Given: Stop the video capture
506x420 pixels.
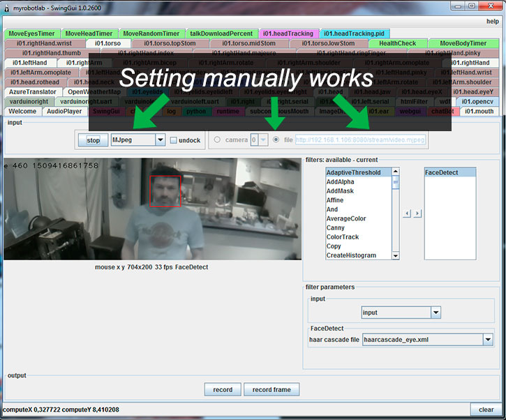Looking at the screenshot, I should [93, 140].
